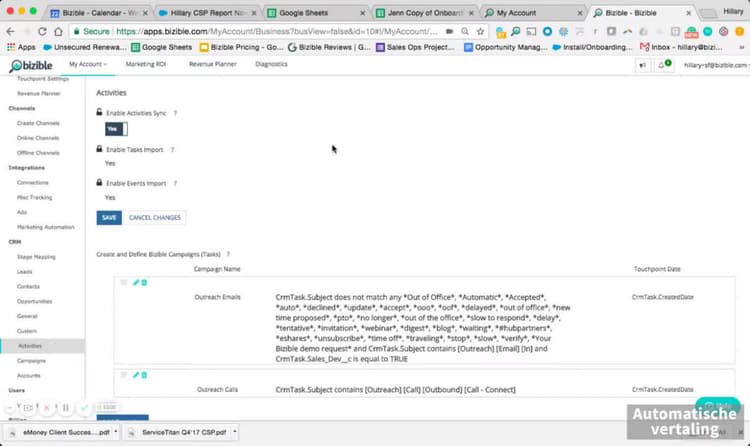Delete the Outreach Emails campaign via trash icon
The height and width of the screenshot is (446, 750).
(144, 283)
